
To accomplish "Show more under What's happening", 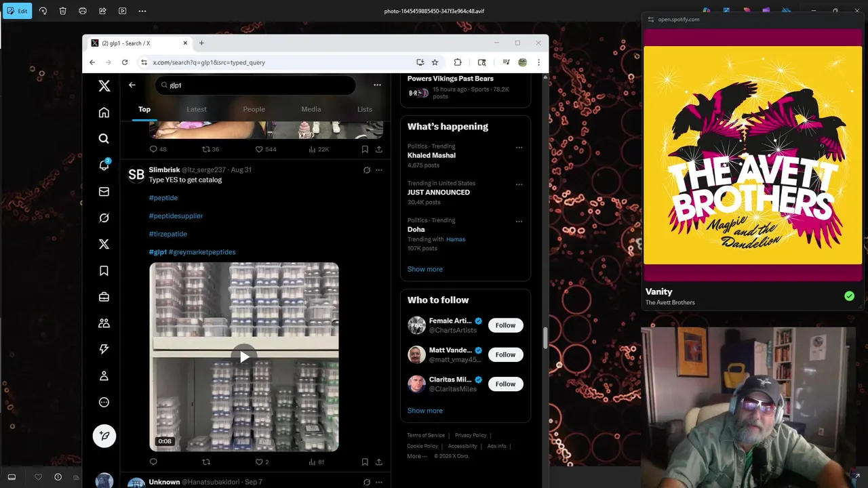I will tap(425, 269).
